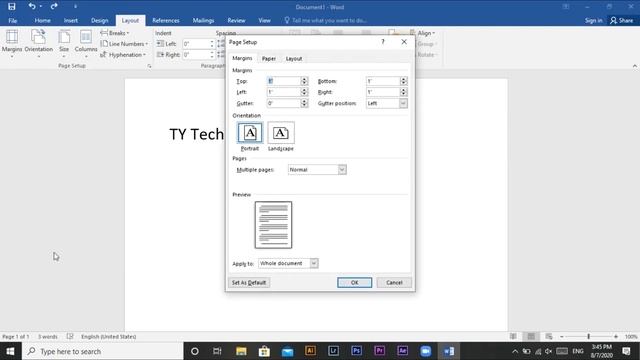
Task: Open the Margins ribbon button
Action: tap(12, 44)
